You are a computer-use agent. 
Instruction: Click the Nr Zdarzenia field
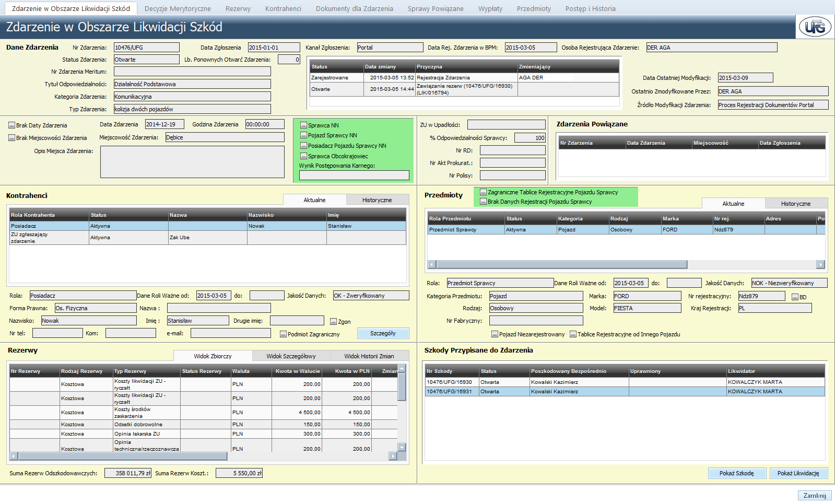[147, 48]
